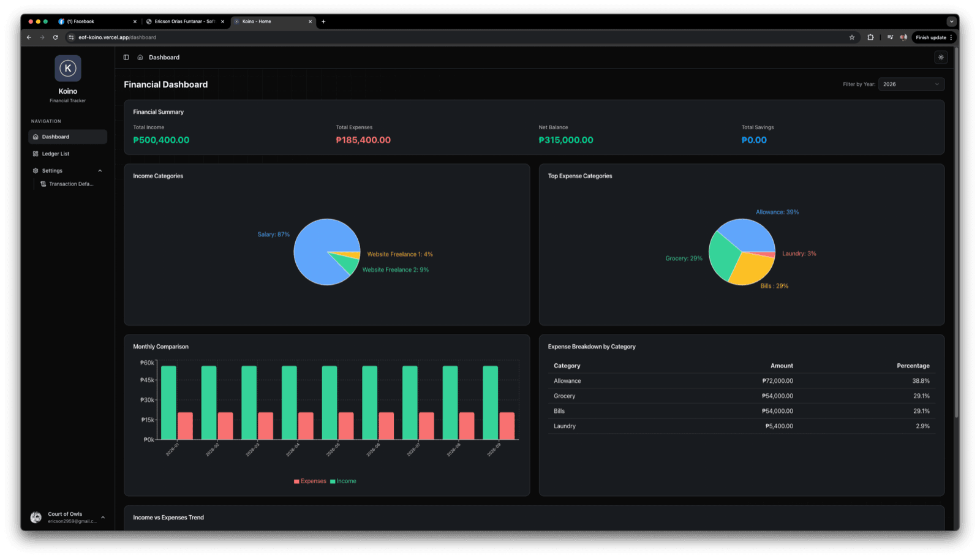Bookmark this page with star icon
980x558 pixels.
coord(851,37)
